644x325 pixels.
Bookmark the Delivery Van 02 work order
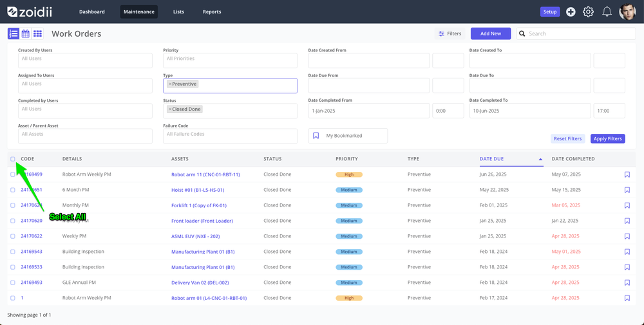[x=627, y=283]
